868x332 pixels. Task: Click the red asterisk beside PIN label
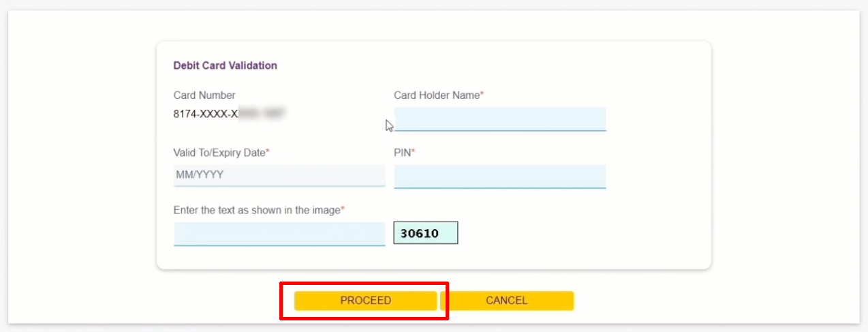pos(414,152)
